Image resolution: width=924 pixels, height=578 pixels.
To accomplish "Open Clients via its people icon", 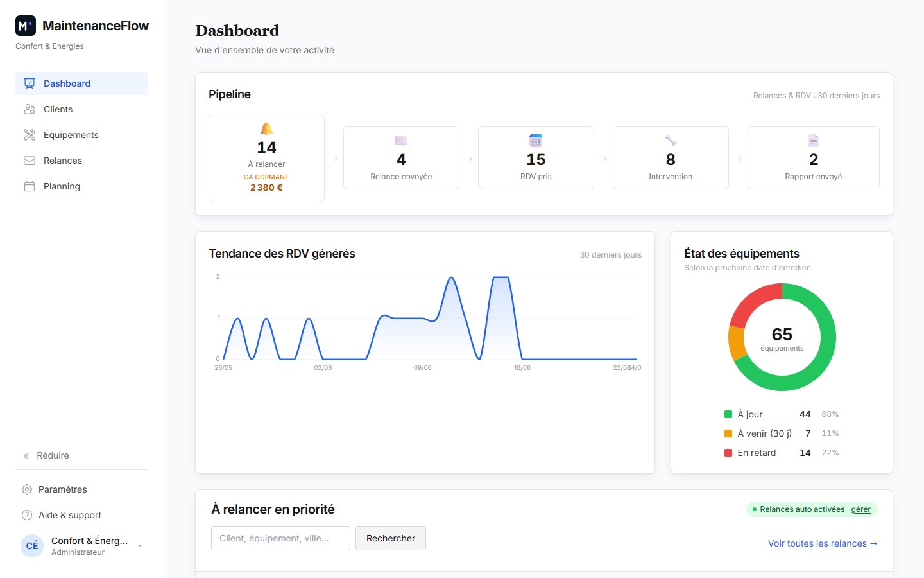I will click(30, 109).
